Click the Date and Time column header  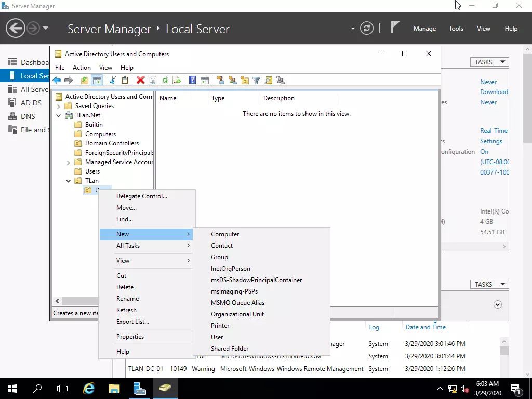pyautogui.click(x=425, y=327)
